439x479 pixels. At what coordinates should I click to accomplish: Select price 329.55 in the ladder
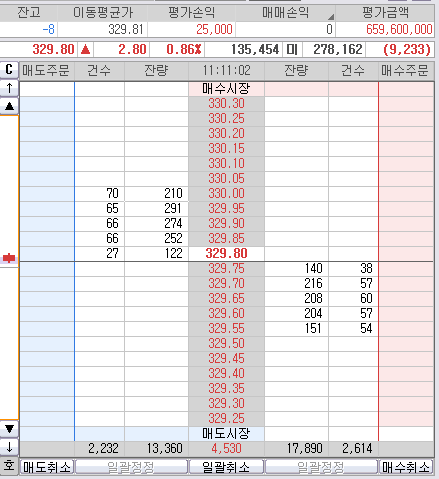226,329
